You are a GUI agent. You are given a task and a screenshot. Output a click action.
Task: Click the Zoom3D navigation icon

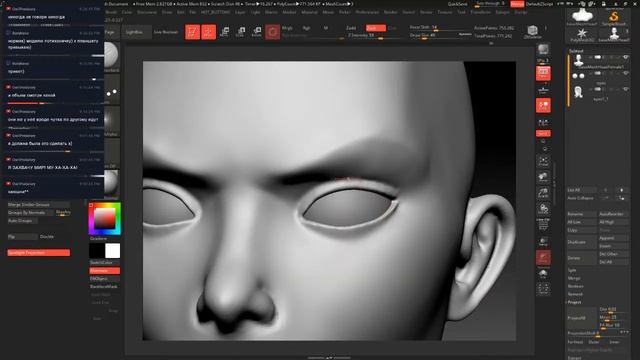click(543, 193)
